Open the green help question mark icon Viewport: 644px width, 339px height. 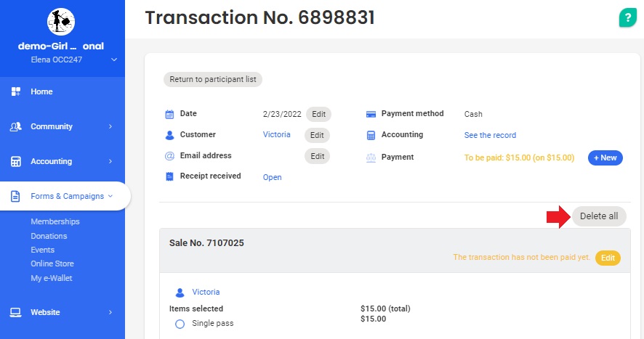click(x=627, y=17)
